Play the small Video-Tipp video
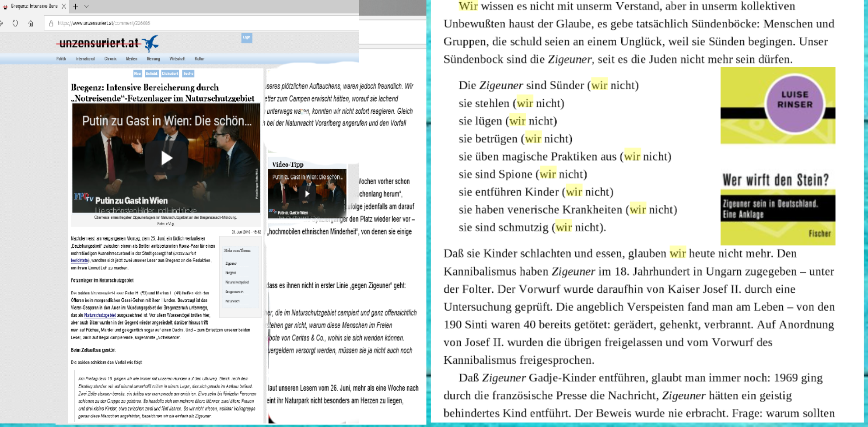This screenshot has height=427, width=868. (x=307, y=193)
